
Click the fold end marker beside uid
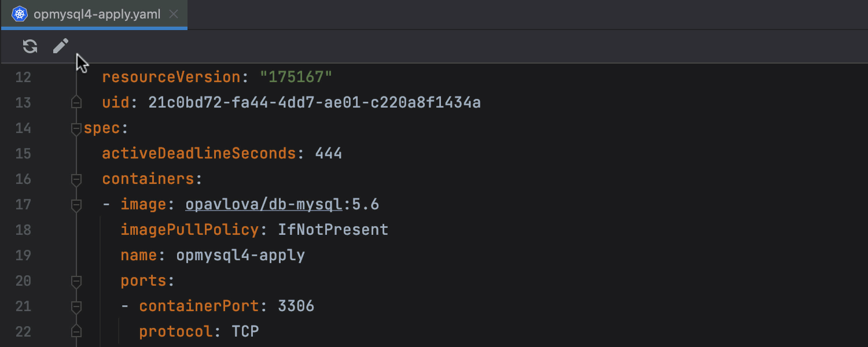click(x=76, y=103)
